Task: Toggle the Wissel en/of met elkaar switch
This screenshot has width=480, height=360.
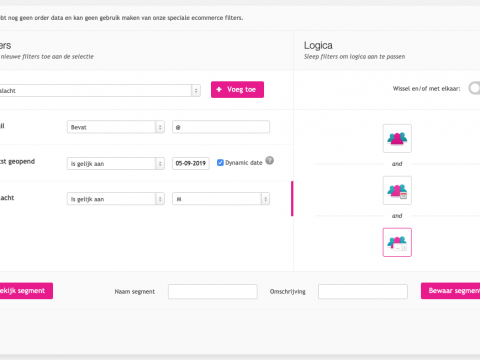Action: (x=474, y=88)
